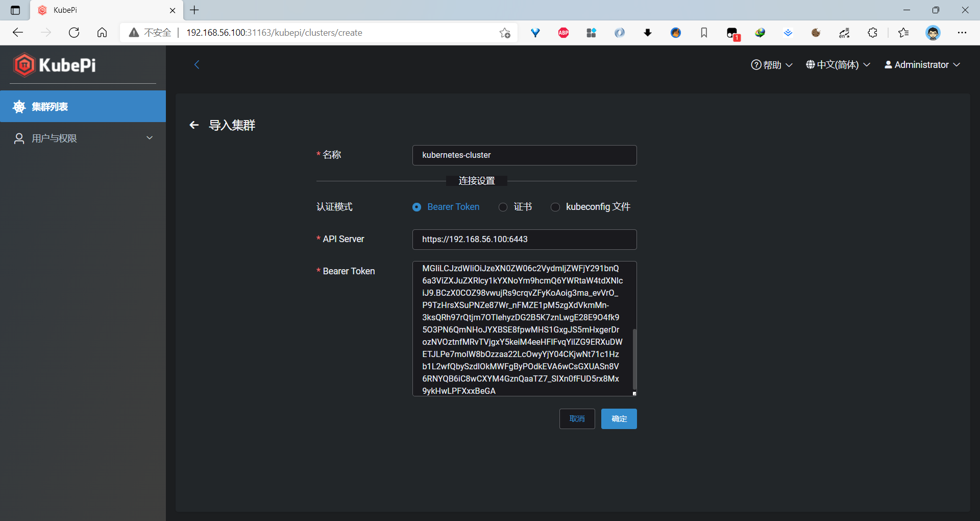The height and width of the screenshot is (521, 980).
Task: Click the KubePi logo
Action: click(55, 65)
